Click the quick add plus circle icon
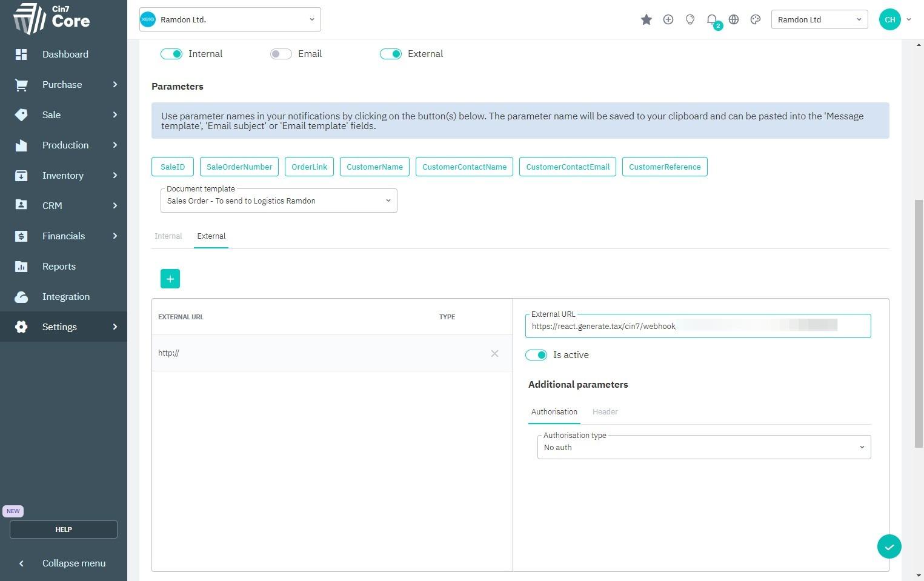This screenshot has width=924, height=581. [668, 20]
